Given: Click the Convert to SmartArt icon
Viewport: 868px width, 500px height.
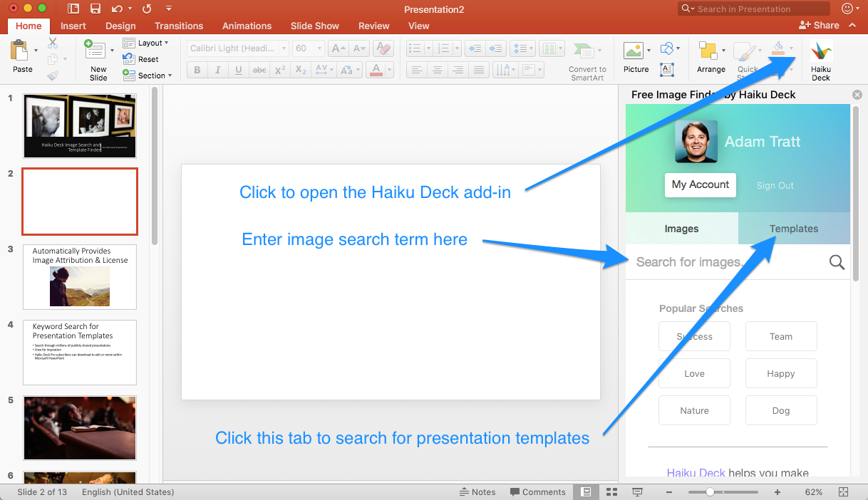Looking at the screenshot, I should click(587, 52).
